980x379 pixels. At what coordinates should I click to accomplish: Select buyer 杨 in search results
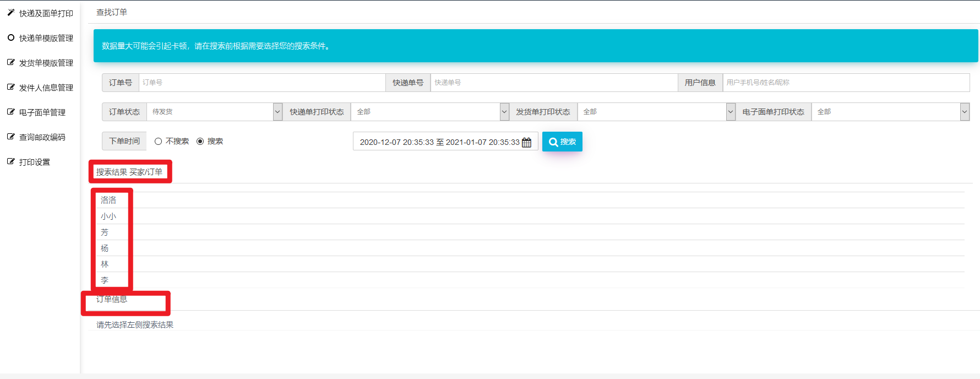coord(105,248)
